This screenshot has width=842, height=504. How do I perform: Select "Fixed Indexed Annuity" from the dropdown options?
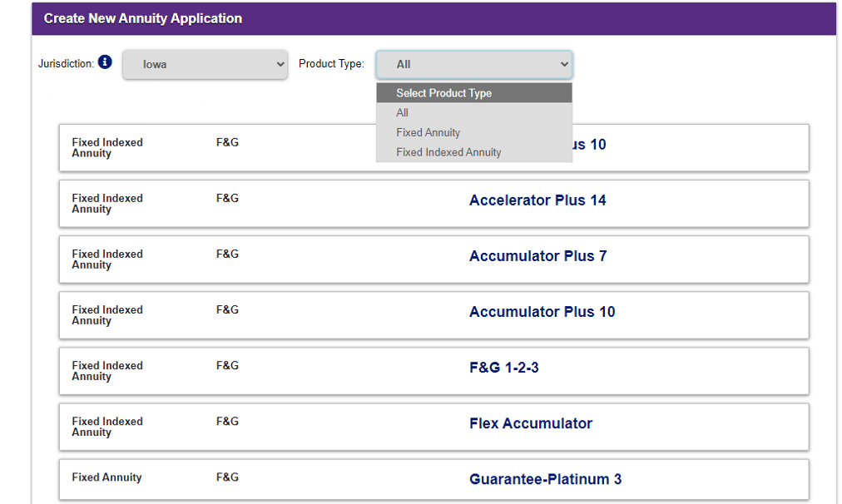449,151
